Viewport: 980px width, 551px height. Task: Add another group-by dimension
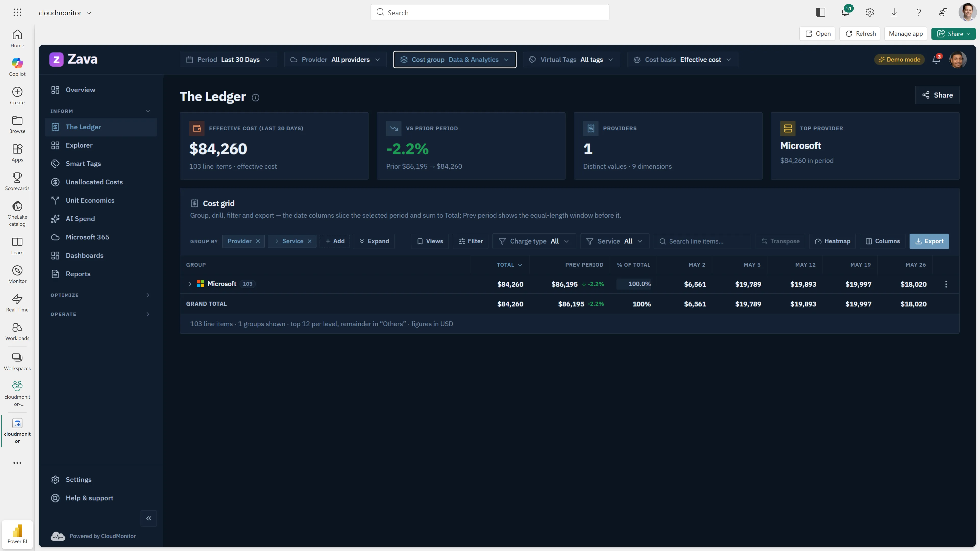tap(335, 241)
